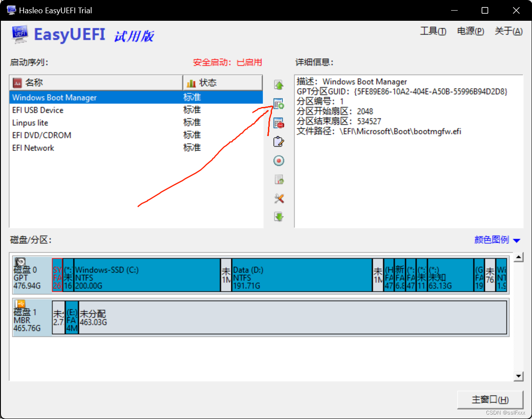Open the 电源(P) menu
This screenshot has height=419, width=532.
pos(471,31)
